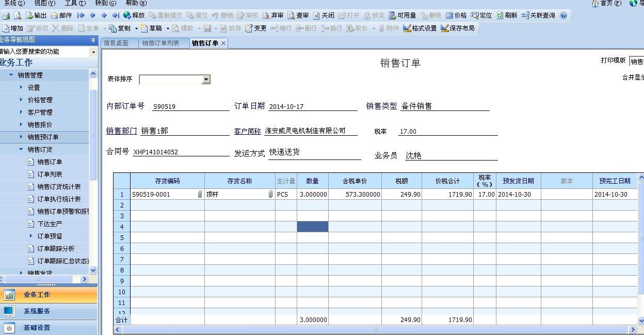Click the 关联查询 (Related Query) icon
Image resolution: width=644 pixels, height=335 pixels.
[x=535, y=15]
